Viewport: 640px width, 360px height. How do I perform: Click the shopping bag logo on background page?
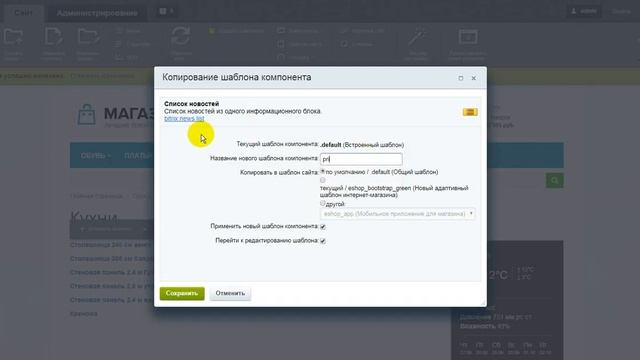(87, 115)
